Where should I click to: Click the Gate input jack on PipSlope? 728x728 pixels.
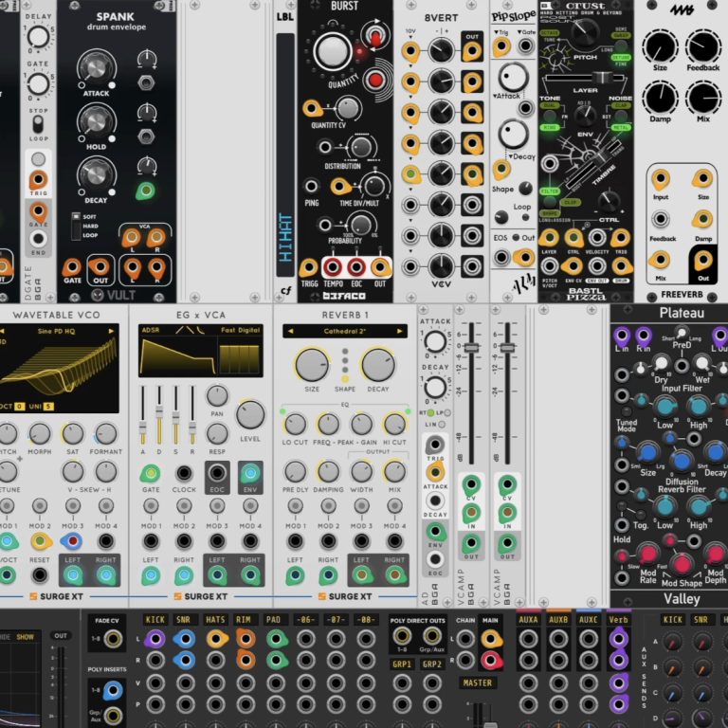(525, 45)
